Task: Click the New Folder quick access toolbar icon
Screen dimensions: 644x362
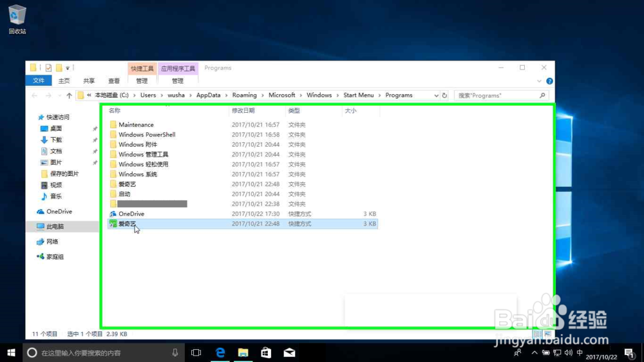Action: (59, 68)
